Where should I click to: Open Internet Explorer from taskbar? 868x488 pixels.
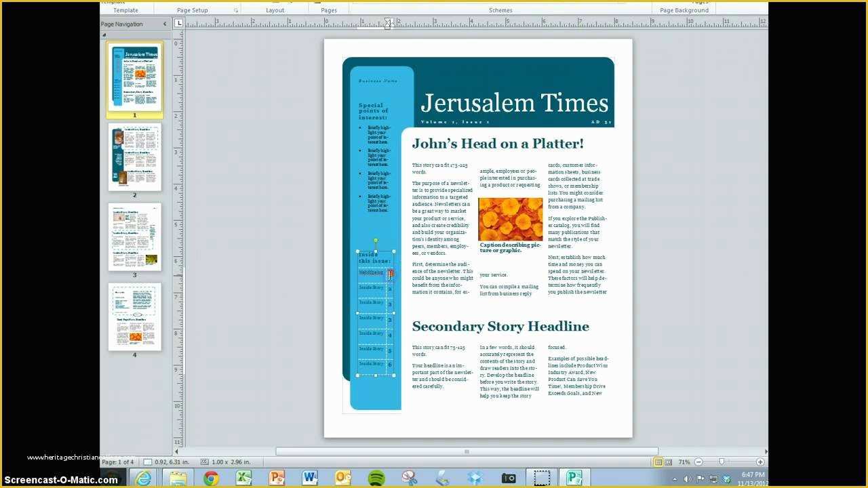144,478
